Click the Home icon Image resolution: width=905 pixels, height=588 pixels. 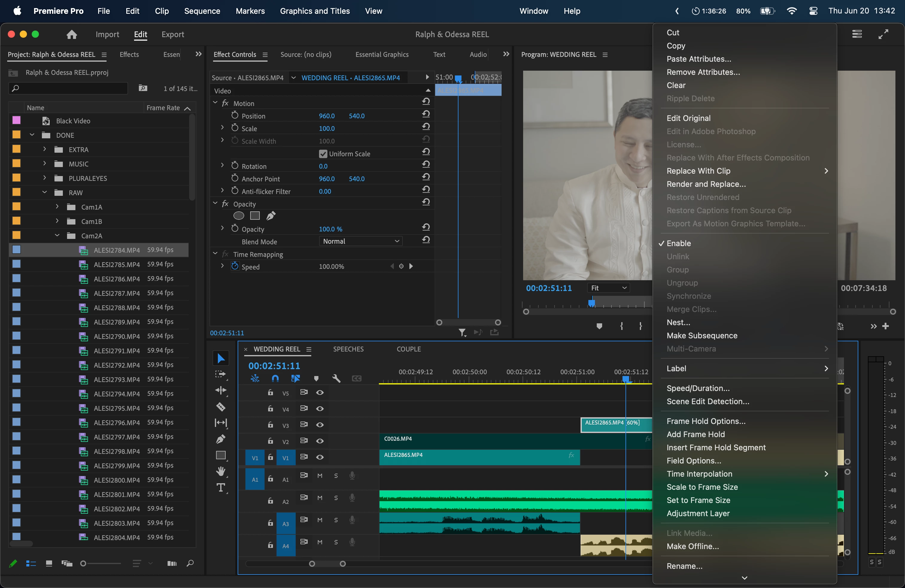[x=72, y=35]
